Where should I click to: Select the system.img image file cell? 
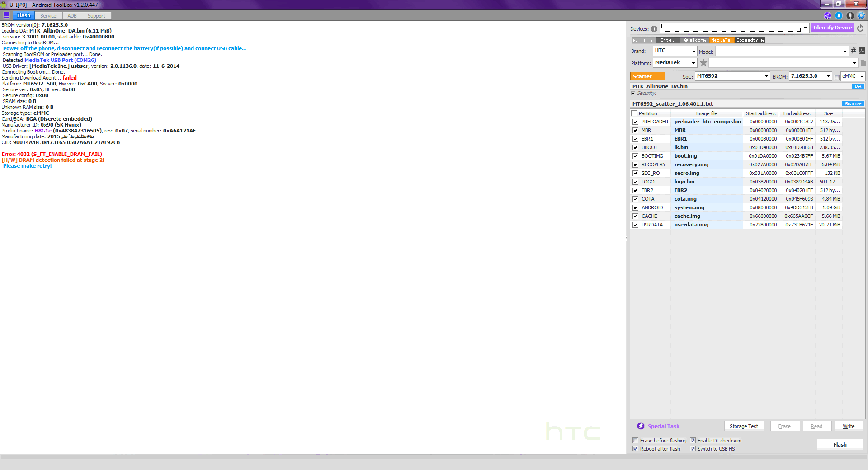[x=707, y=207]
